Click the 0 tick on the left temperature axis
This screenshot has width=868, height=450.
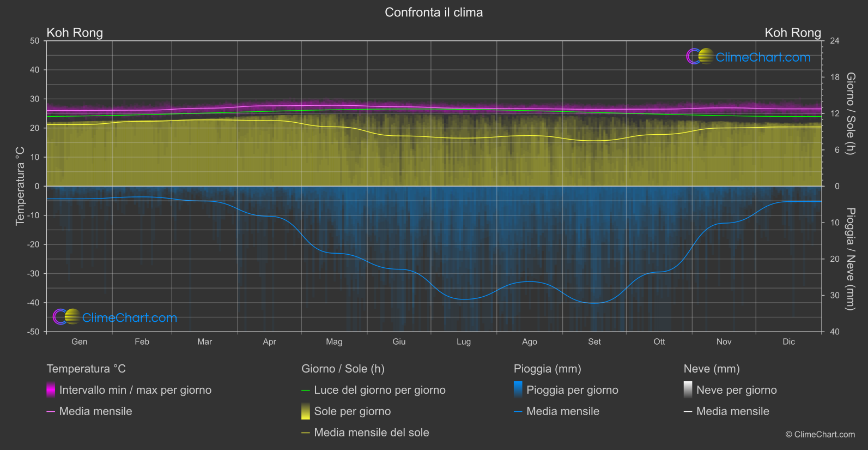(37, 186)
